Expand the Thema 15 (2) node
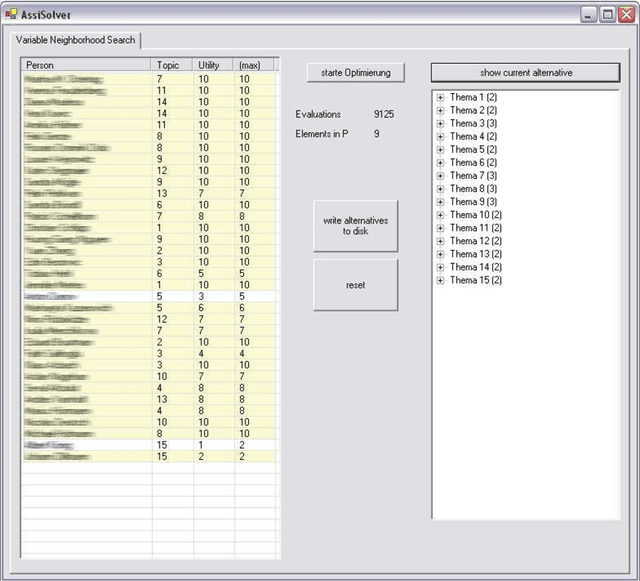640x581 pixels. (x=440, y=280)
